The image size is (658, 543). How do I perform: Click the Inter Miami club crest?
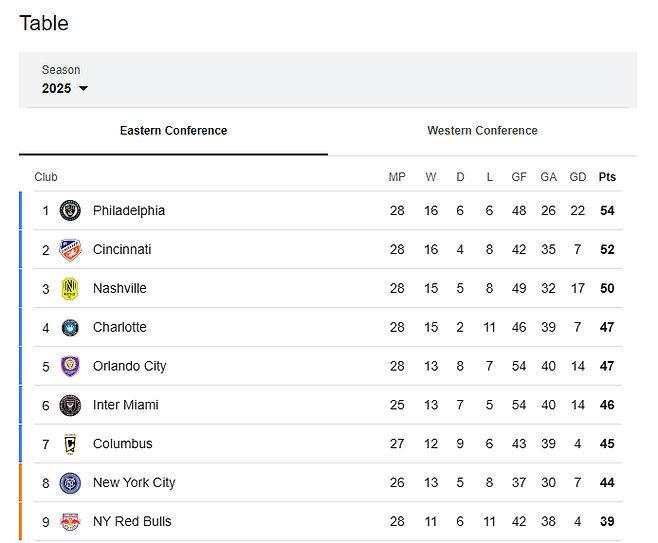point(69,405)
